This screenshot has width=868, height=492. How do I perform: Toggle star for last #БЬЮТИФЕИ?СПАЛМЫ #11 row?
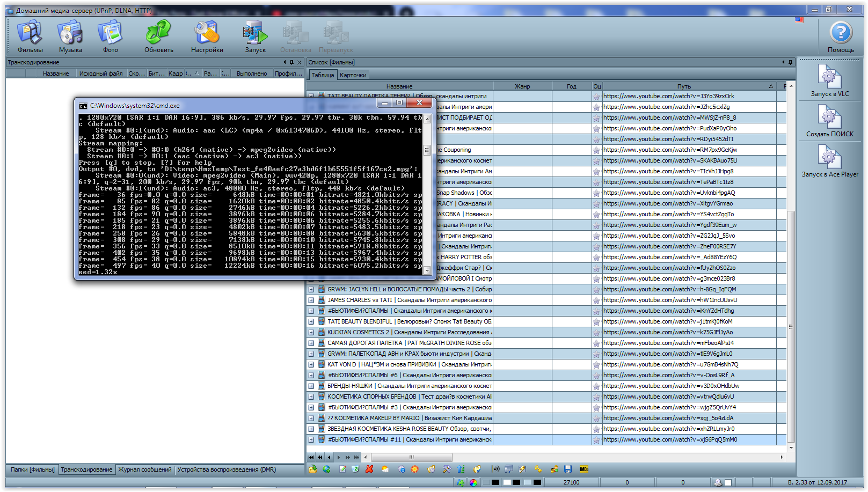[596, 440]
